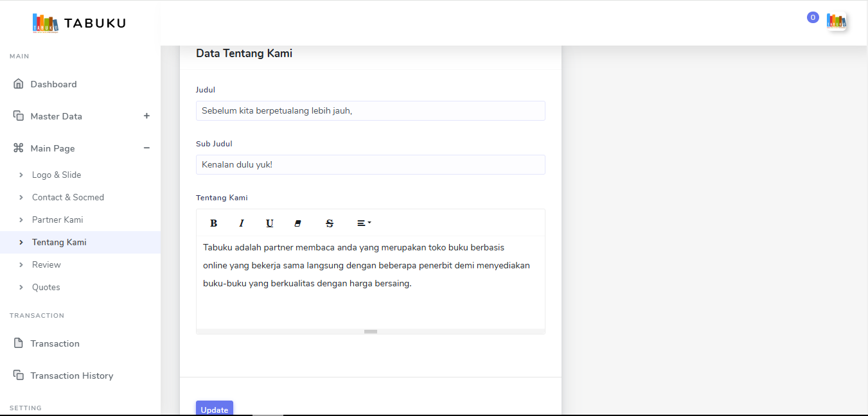Screen dimensions: 868x416
Task: Open the Transaction page
Action: [55, 343]
